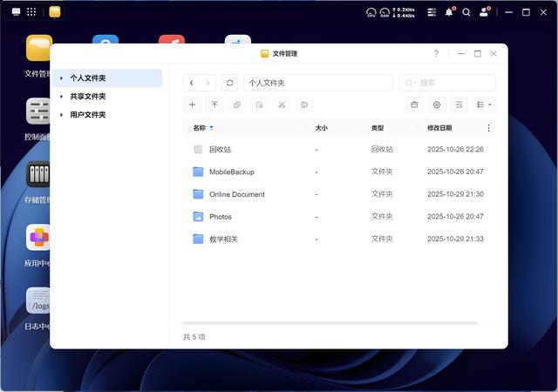Click the new item plus button

pyautogui.click(x=192, y=105)
